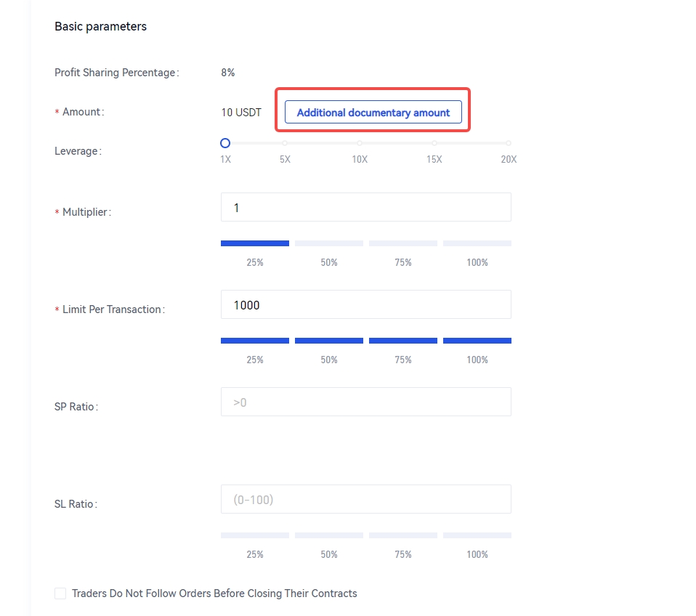
Task: Set leverage slider to 20X
Action: [509, 143]
